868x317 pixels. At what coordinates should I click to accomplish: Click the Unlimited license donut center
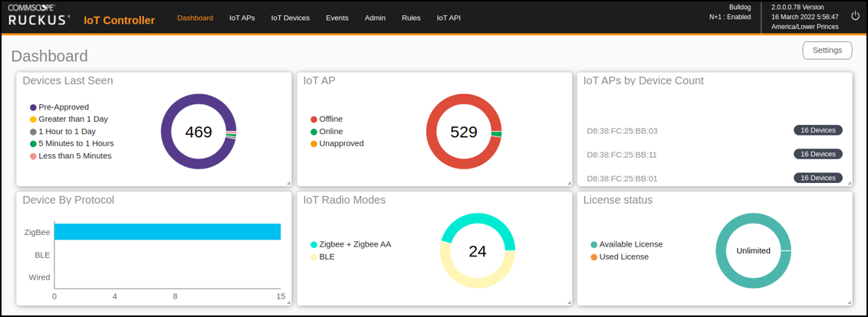(x=754, y=250)
